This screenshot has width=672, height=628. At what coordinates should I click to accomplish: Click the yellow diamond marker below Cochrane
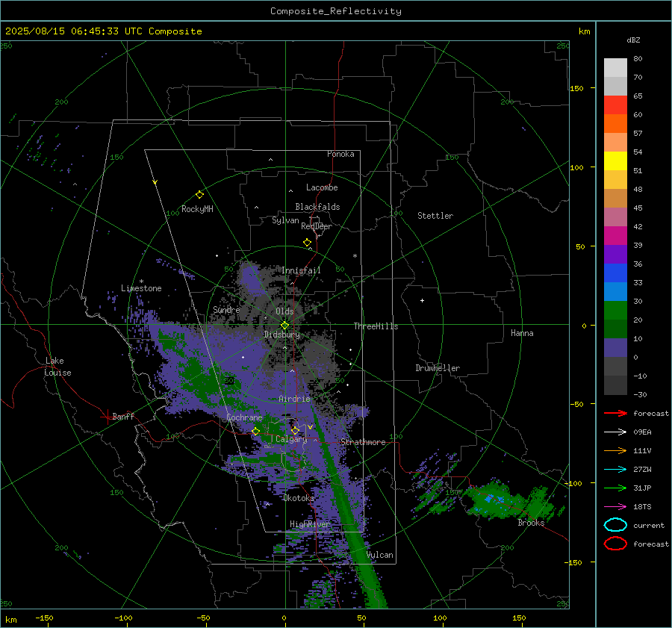[x=256, y=432]
